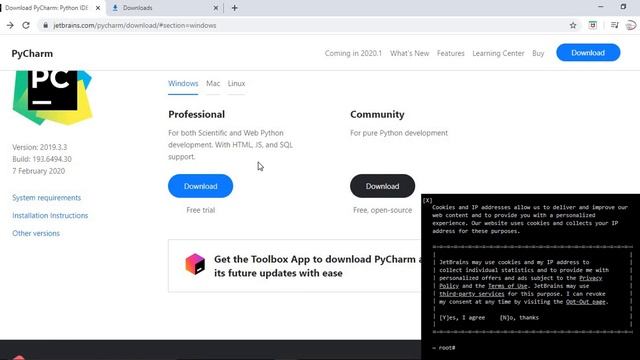Screen dimensions: 640x360
Task: Click the Free trial label
Action: (x=200, y=210)
